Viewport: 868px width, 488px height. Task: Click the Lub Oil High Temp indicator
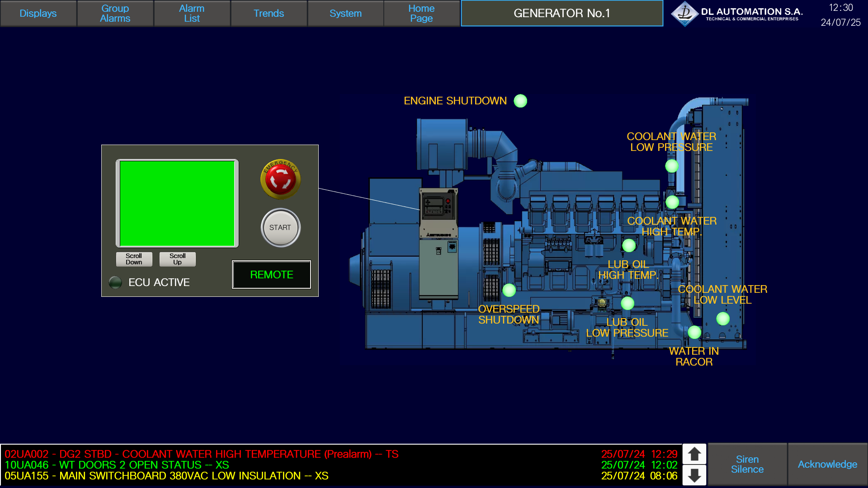[x=629, y=245]
